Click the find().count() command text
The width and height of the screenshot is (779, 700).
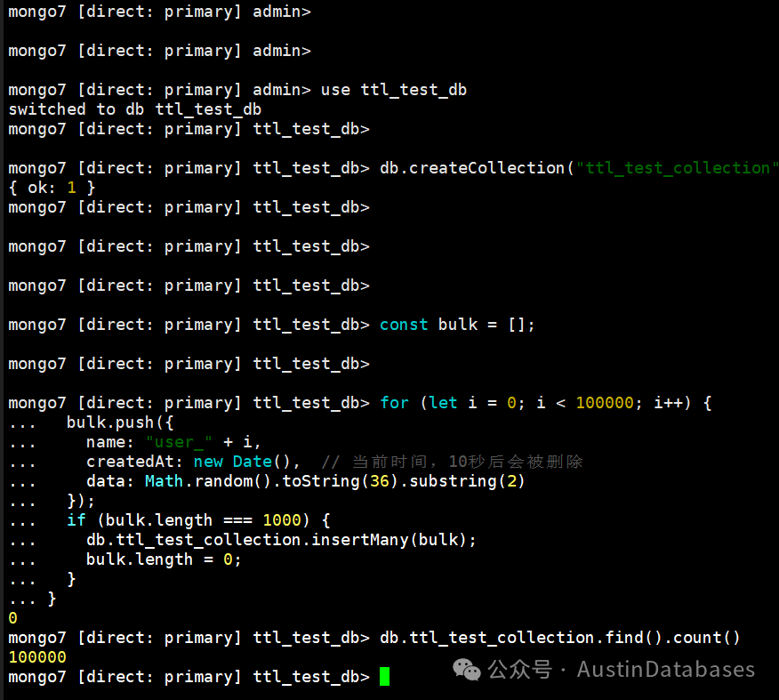coord(560,638)
